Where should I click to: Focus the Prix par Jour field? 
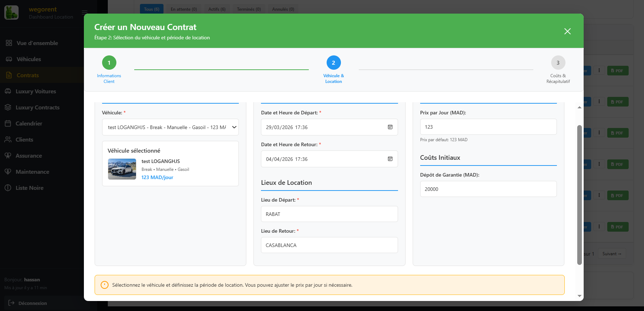click(x=488, y=127)
